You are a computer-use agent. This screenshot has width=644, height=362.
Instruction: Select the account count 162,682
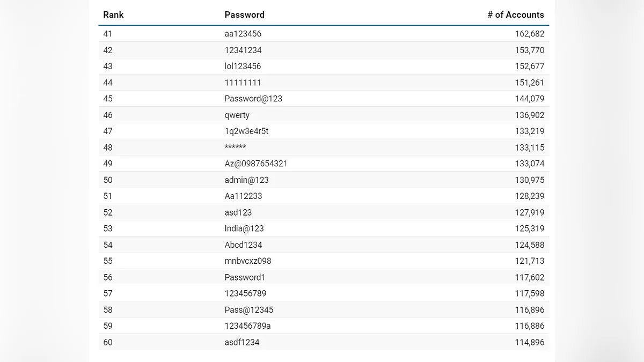click(529, 34)
